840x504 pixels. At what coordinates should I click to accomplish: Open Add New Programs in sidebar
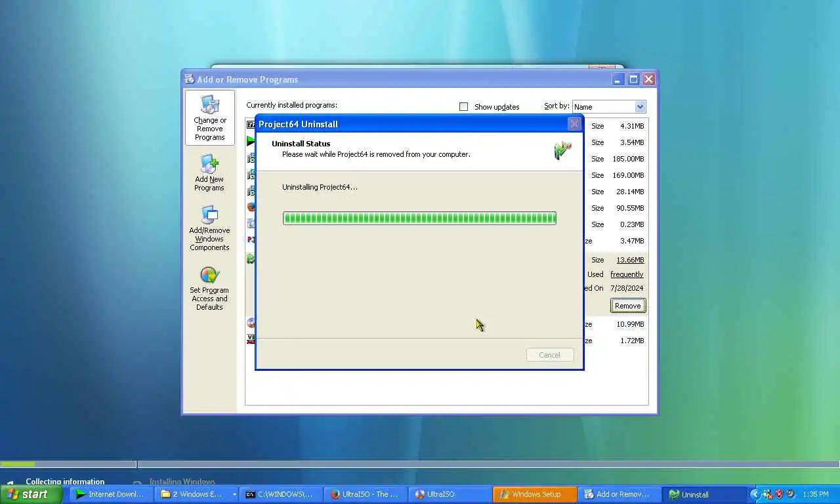[x=209, y=173]
